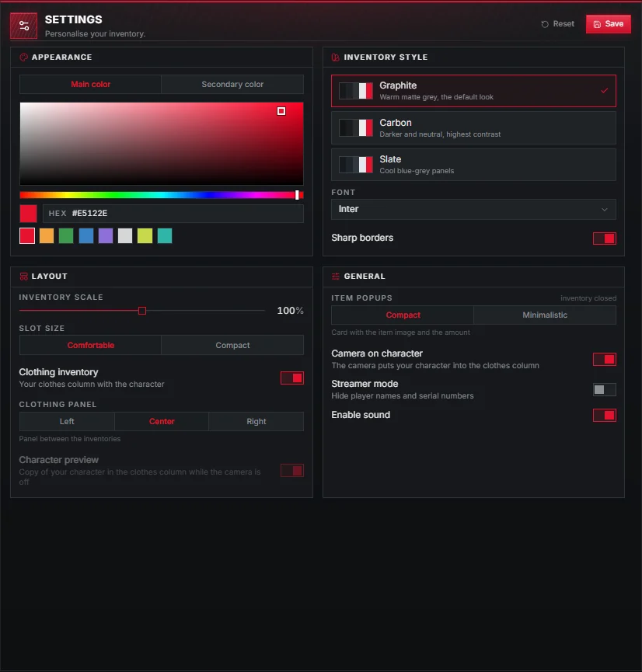
Task: Choose Compact item popups
Action: click(403, 315)
